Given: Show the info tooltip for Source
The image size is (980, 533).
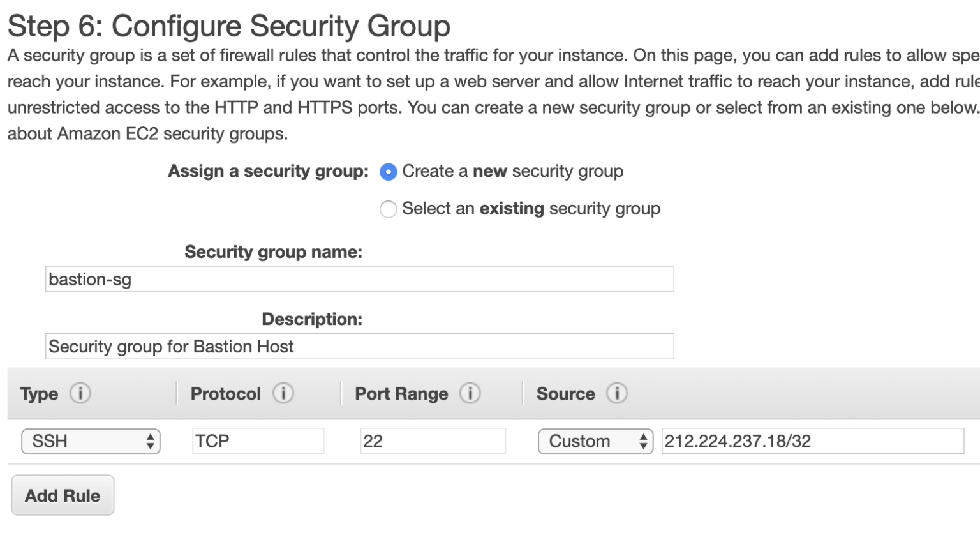Looking at the screenshot, I should (x=617, y=393).
